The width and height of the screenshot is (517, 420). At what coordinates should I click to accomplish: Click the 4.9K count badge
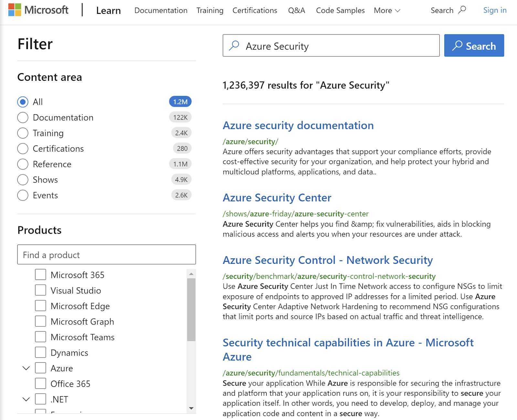click(x=181, y=179)
